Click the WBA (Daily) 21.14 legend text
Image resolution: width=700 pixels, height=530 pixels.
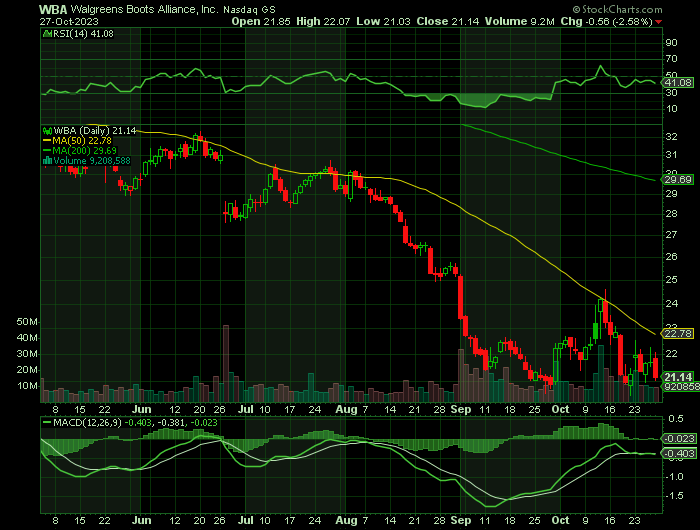point(95,131)
